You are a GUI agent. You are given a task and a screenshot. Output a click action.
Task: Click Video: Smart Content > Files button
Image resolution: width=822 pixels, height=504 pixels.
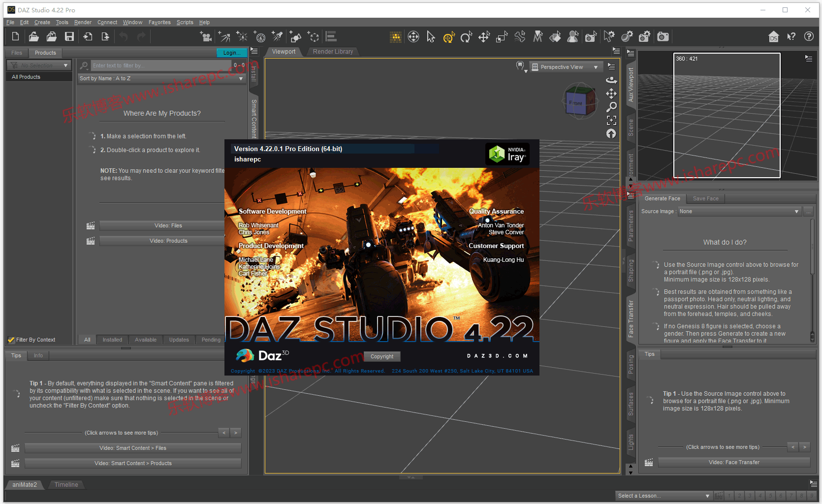pyautogui.click(x=133, y=448)
